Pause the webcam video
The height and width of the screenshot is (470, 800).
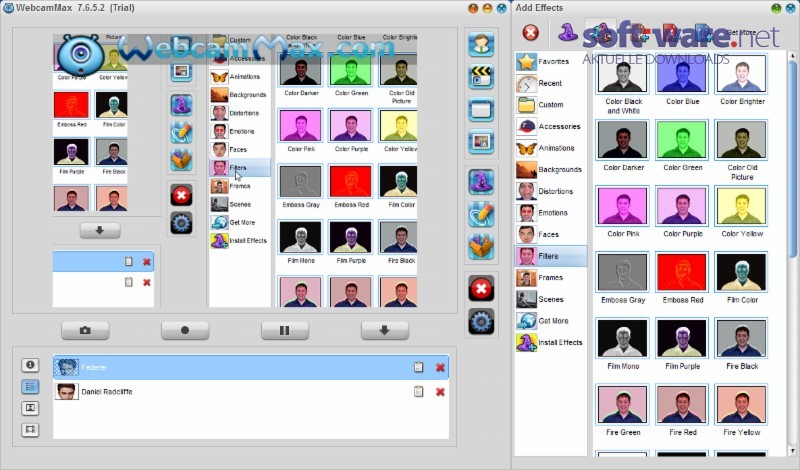tap(285, 330)
